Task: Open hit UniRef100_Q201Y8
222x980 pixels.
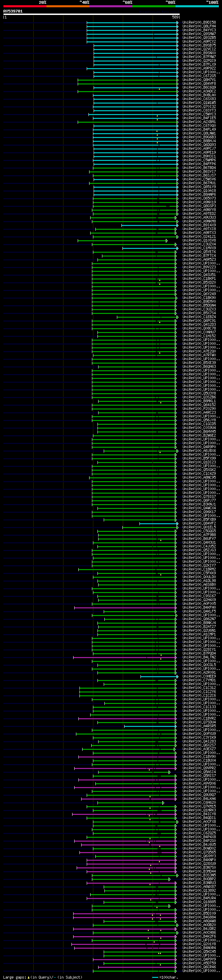Action: click(x=199, y=944)
